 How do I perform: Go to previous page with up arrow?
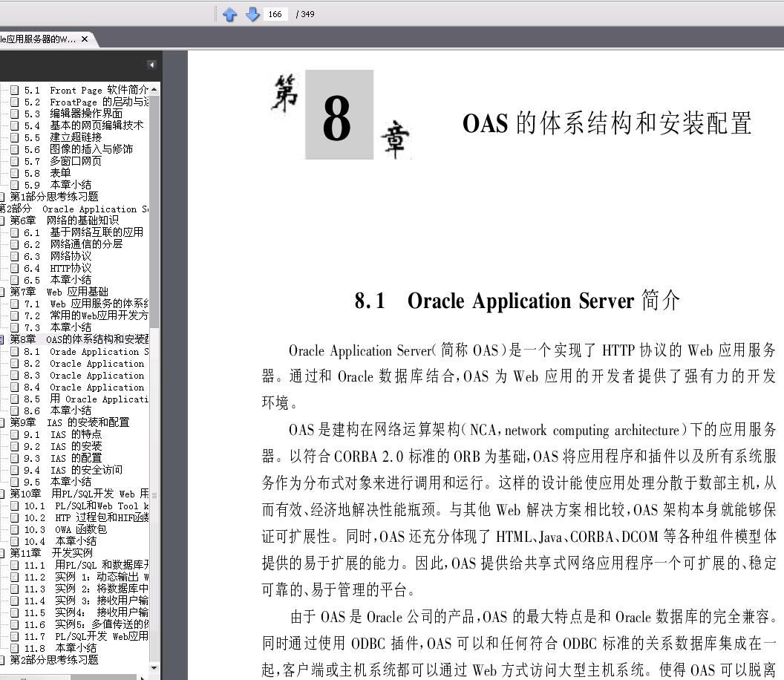229,15
